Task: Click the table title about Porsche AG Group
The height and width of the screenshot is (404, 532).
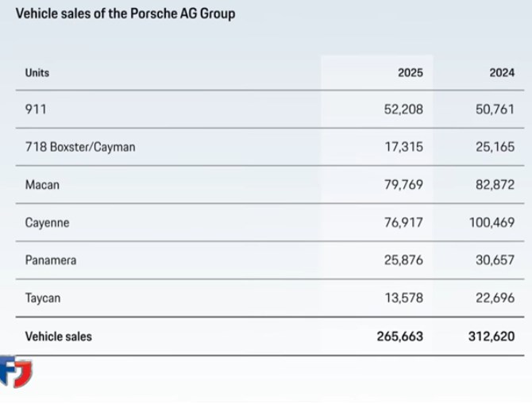Action: (x=125, y=13)
